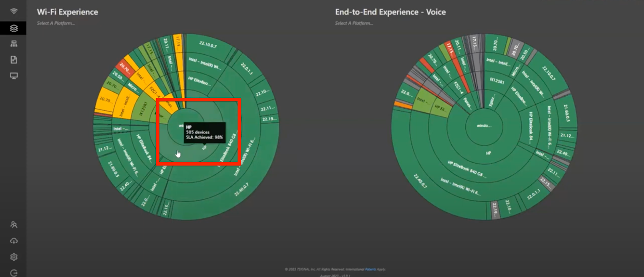Click the red 20.70 segment in Wi-Fi chart
Viewport: 644px width, 277px height.
(124, 69)
